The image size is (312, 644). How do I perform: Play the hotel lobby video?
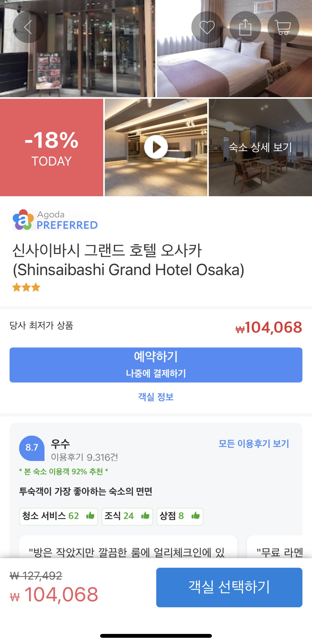[x=156, y=147]
